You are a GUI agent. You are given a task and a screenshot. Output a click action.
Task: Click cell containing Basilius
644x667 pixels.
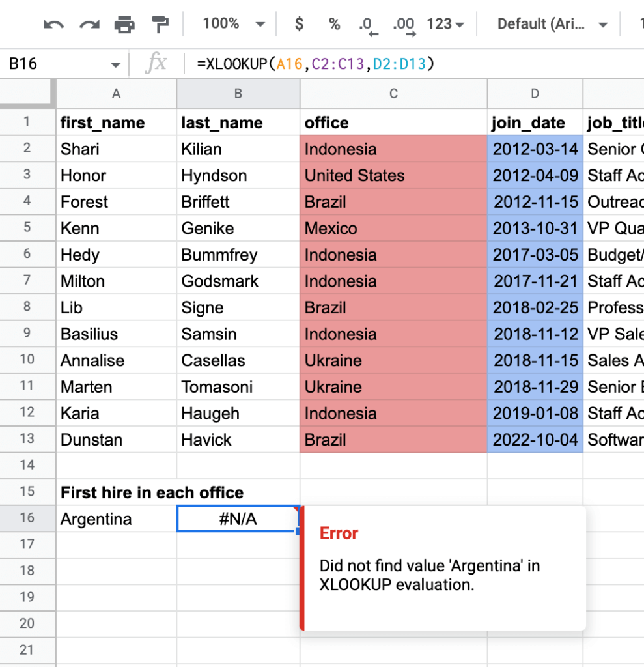116,333
